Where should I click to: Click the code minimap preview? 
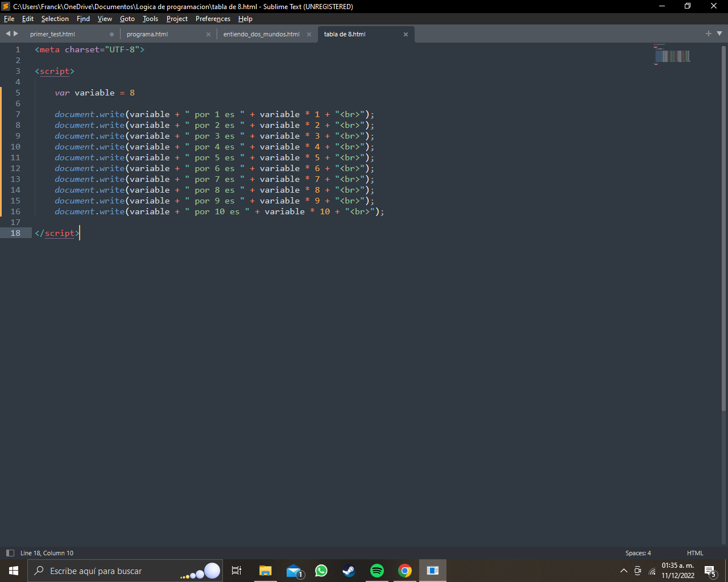[x=672, y=54]
